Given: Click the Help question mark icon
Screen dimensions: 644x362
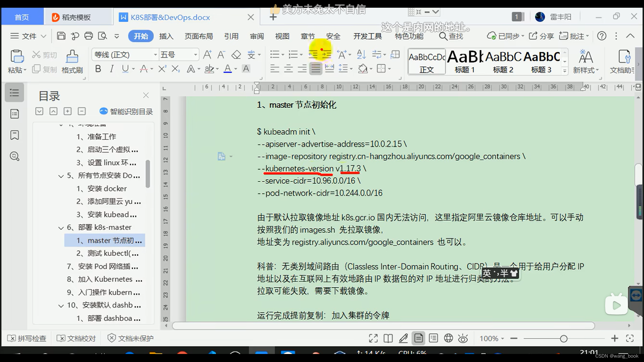Looking at the screenshot, I should [602, 36].
